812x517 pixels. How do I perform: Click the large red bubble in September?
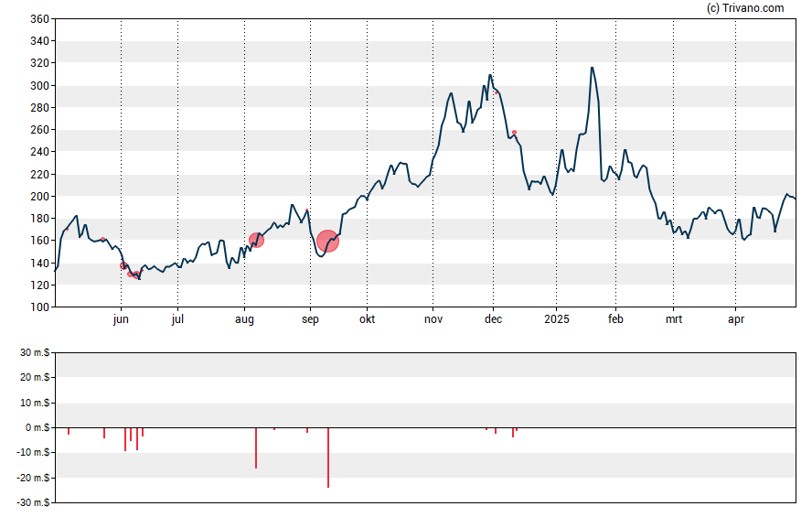[327, 242]
